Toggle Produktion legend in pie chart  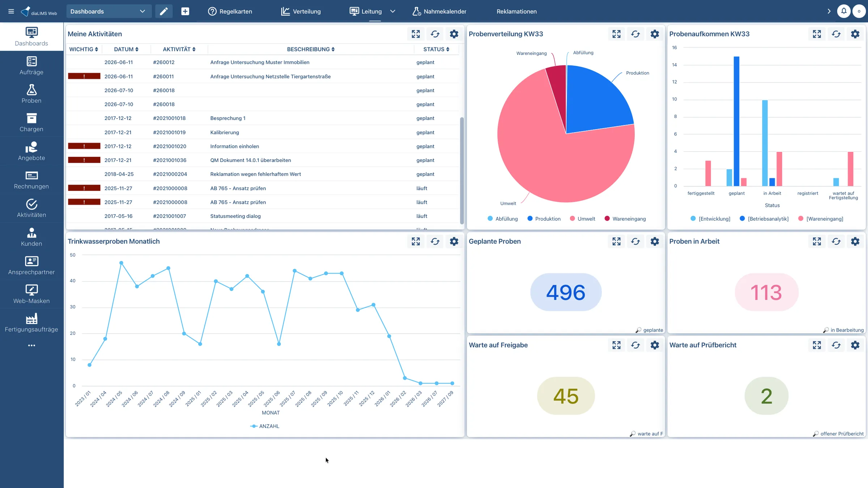(x=544, y=219)
